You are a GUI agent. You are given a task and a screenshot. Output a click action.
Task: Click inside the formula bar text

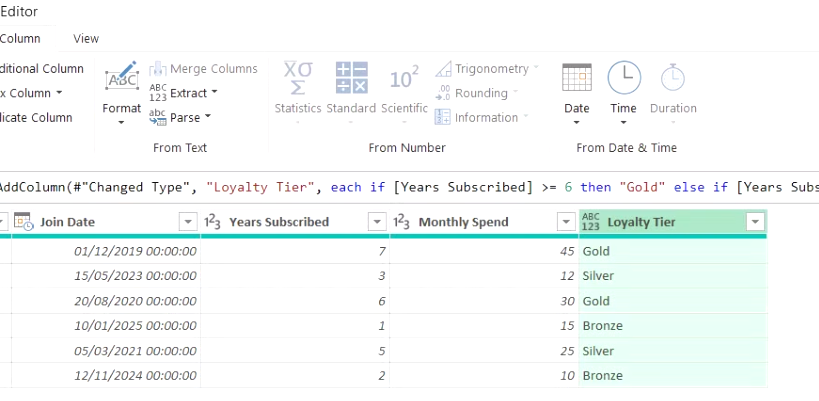[x=410, y=187]
